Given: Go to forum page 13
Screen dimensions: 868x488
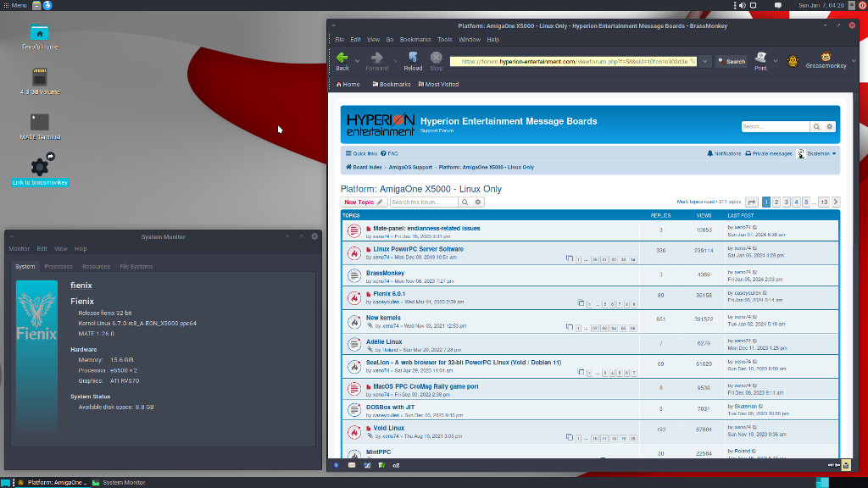Looking at the screenshot, I should [824, 202].
